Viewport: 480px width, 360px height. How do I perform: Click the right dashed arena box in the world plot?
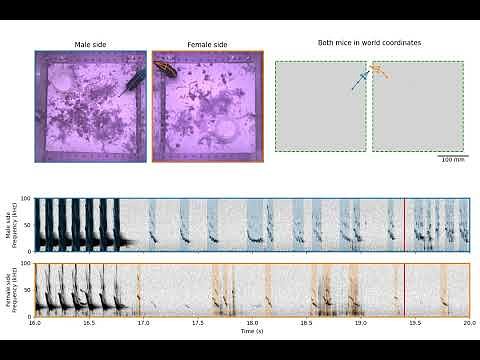pyautogui.click(x=418, y=106)
